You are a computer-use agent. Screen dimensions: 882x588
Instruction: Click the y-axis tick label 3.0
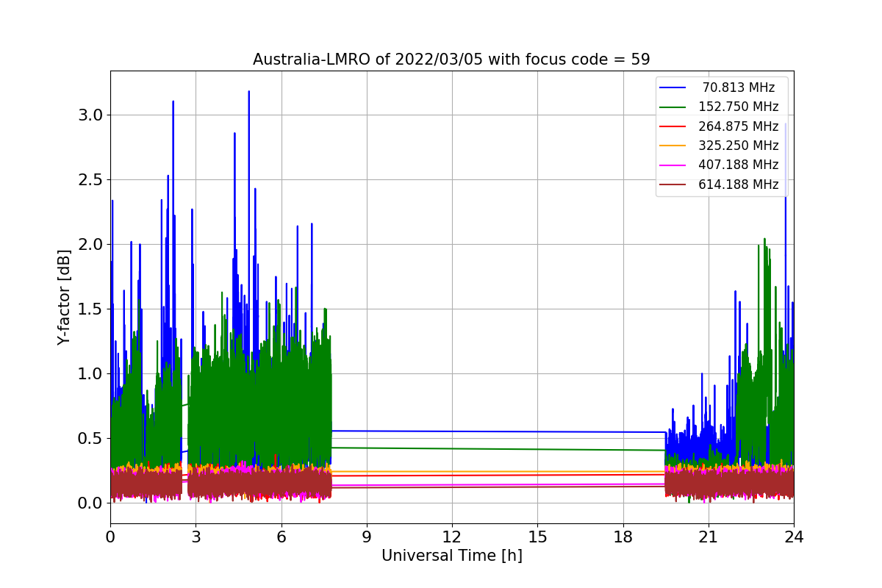point(91,115)
